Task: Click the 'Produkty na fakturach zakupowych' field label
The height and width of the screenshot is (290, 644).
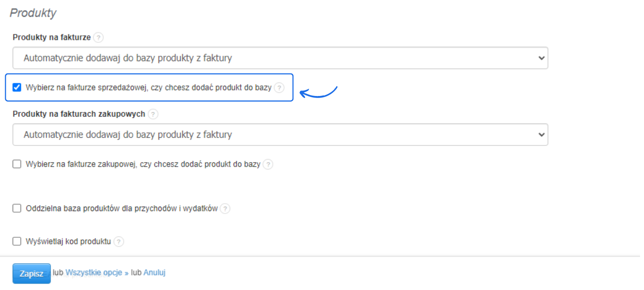Action: tap(79, 114)
